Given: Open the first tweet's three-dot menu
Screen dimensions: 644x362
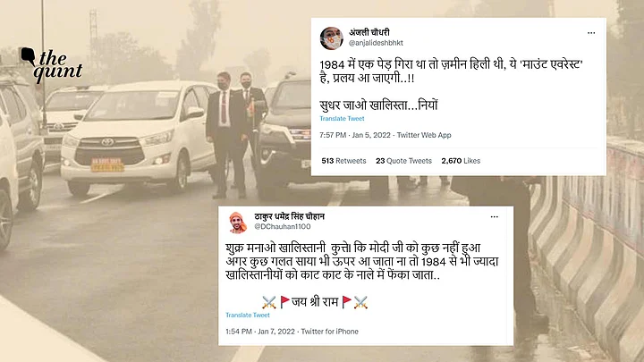Looking at the screenshot, I should coord(591,33).
